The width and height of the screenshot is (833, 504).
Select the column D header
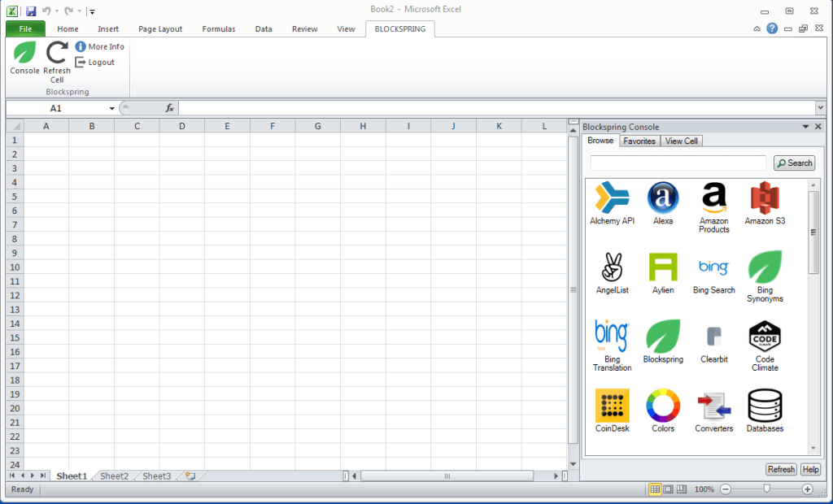click(x=181, y=126)
